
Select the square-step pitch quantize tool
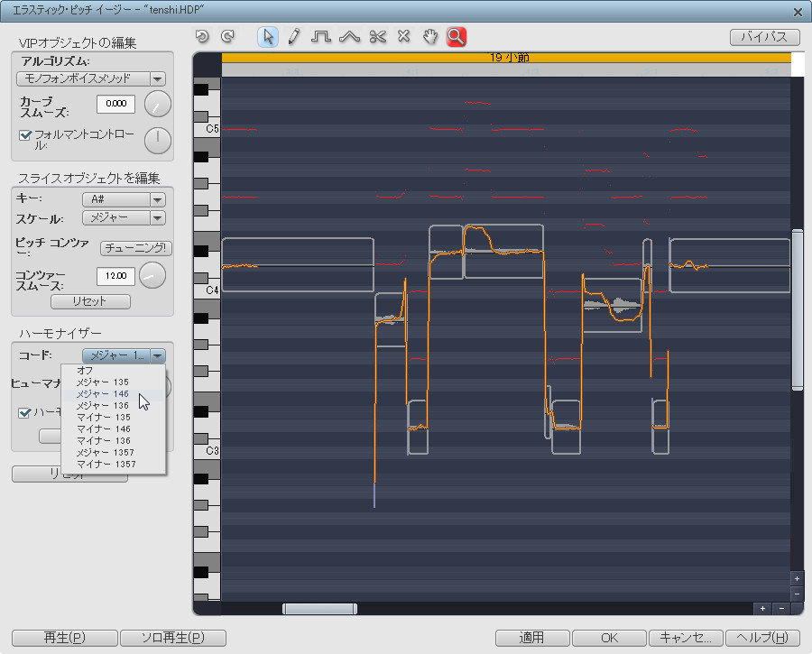[321, 37]
